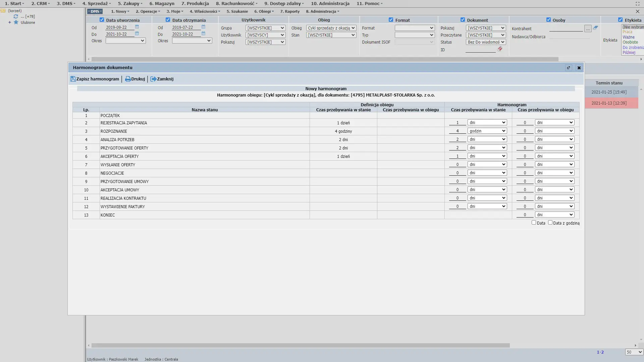This screenshot has width=644, height=362.
Task: Click the Zamknij exit icon
Action: tap(153, 79)
